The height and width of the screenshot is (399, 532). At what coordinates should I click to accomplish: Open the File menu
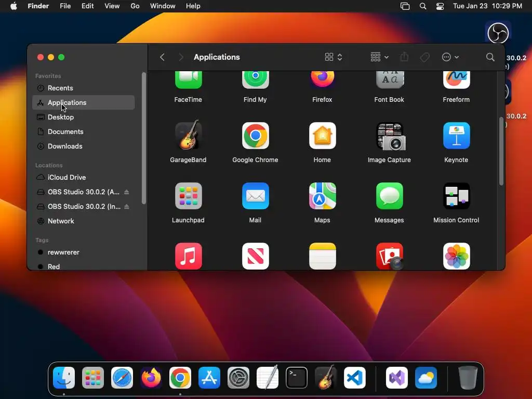(65, 6)
